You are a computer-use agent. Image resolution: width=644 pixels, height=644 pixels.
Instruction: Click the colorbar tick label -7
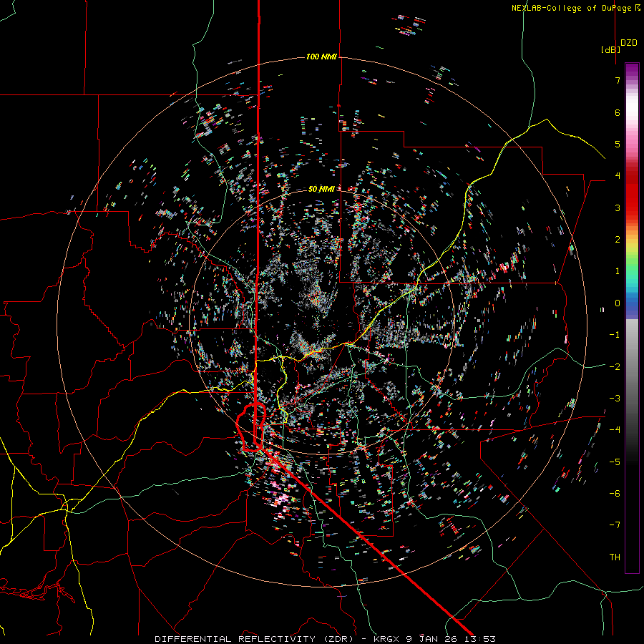click(x=615, y=525)
